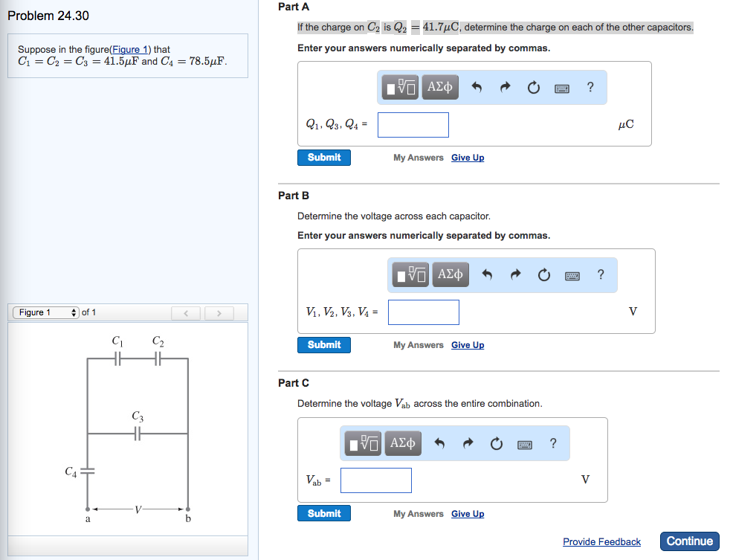Viewport: 733px width, 560px height.
Task: Click the Vab answer input field
Action: (376, 480)
